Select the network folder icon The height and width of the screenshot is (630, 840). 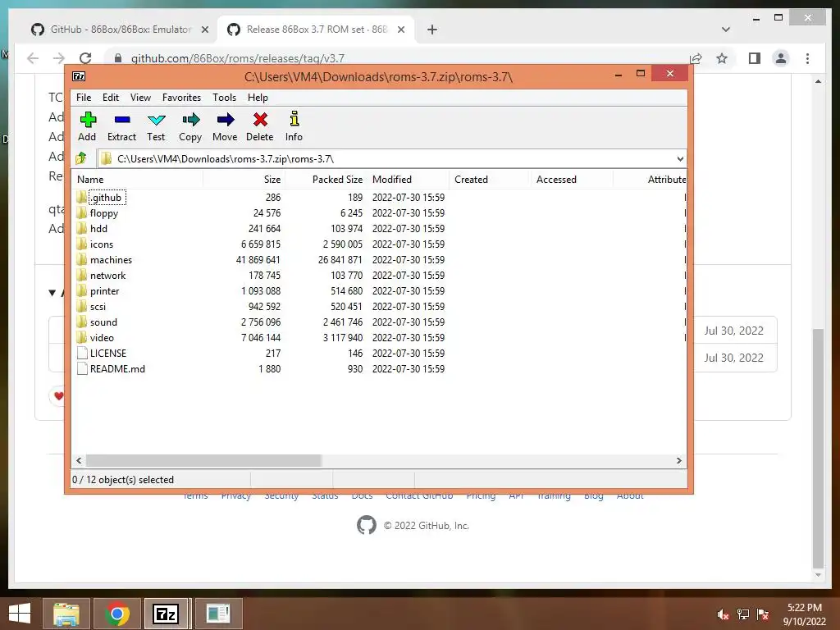point(81,275)
